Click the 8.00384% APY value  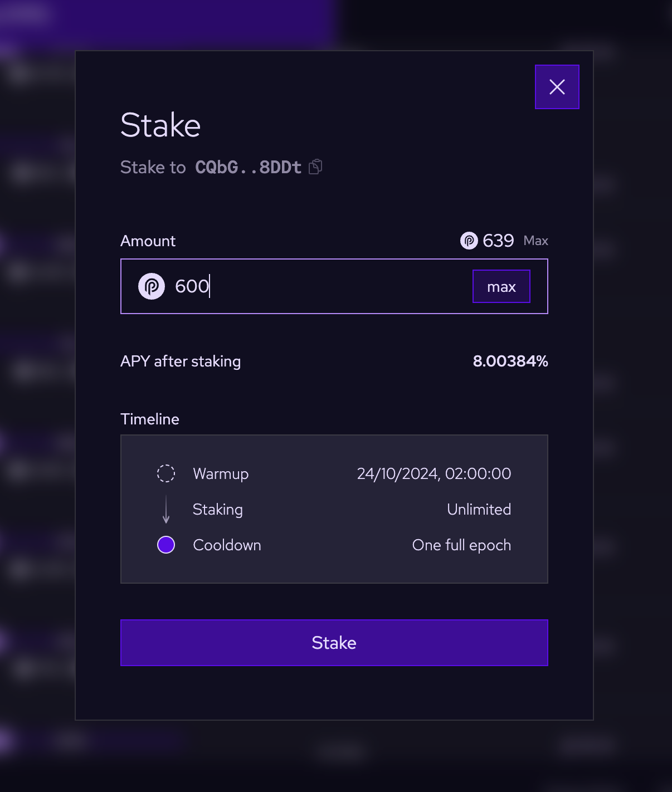click(x=510, y=361)
